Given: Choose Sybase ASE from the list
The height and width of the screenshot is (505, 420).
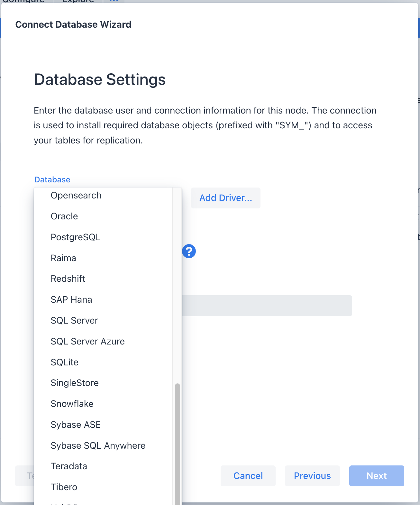Looking at the screenshot, I should coord(103,425).
